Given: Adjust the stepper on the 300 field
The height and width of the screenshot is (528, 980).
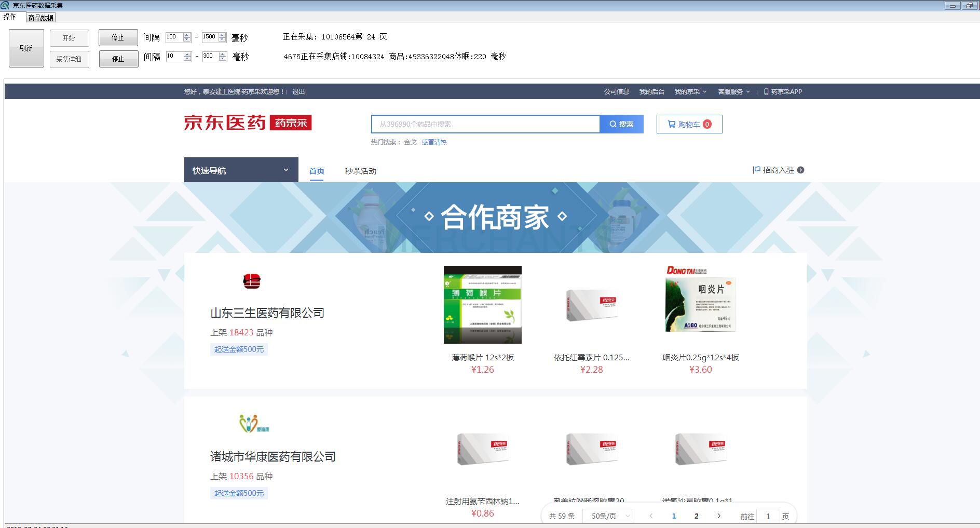Looking at the screenshot, I should tap(223, 57).
